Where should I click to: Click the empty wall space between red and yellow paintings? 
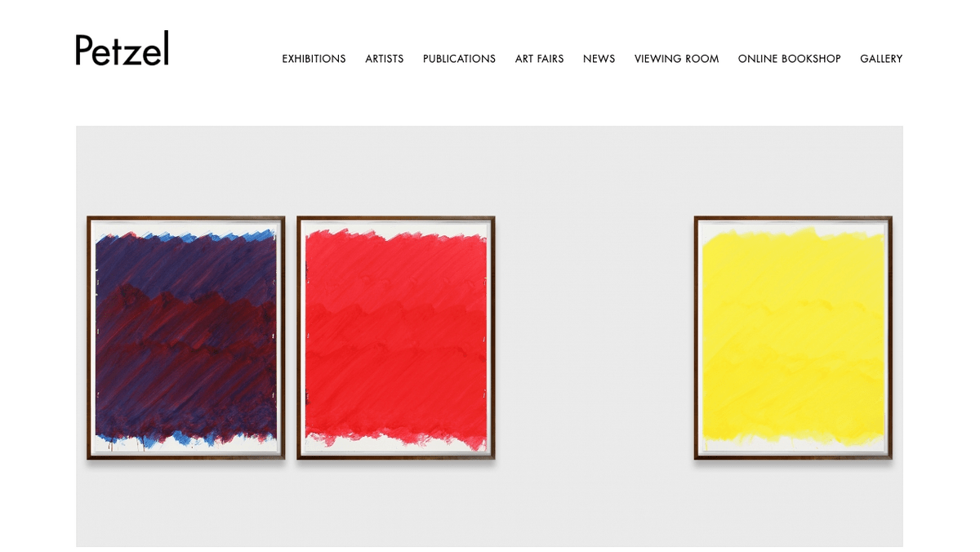click(x=595, y=337)
